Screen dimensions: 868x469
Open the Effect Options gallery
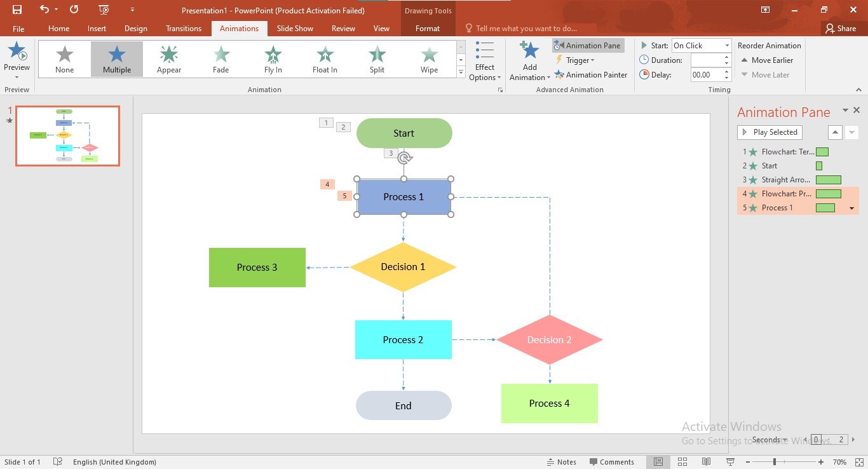(x=485, y=61)
